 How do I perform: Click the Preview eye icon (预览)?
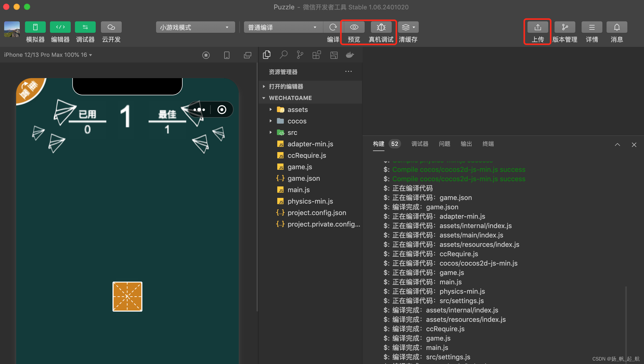(354, 27)
